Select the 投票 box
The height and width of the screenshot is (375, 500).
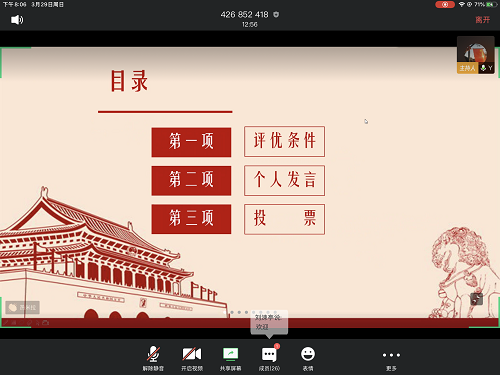coord(284,219)
